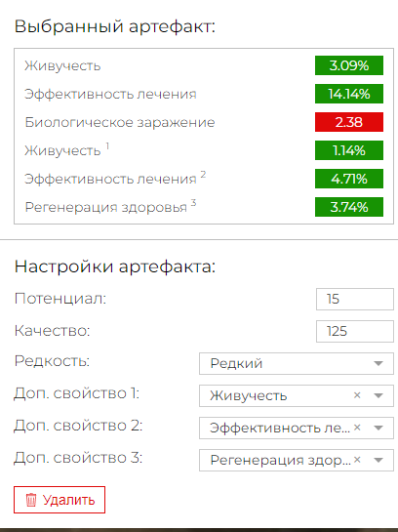The width and height of the screenshot is (398, 532).
Task: Clear the Эффективность лечения property selection
Action: (x=357, y=428)
